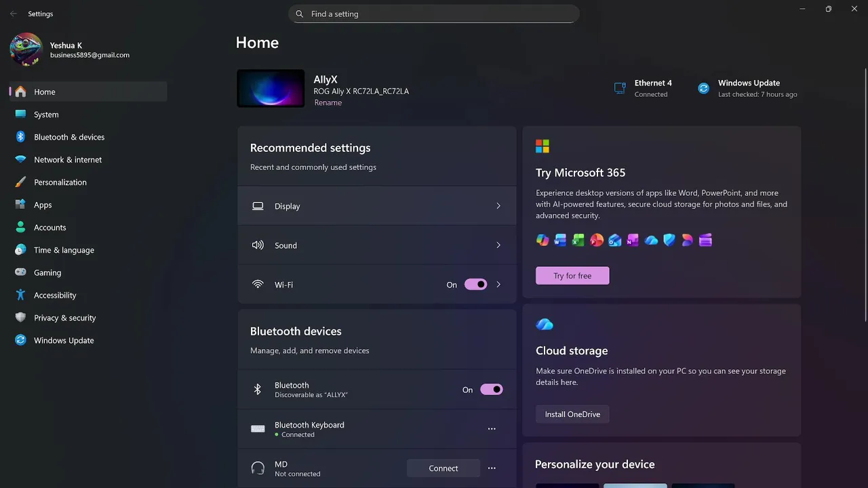Click the user profile avatar picture
This screenshot has width=868, height=488.
(26, 49)
